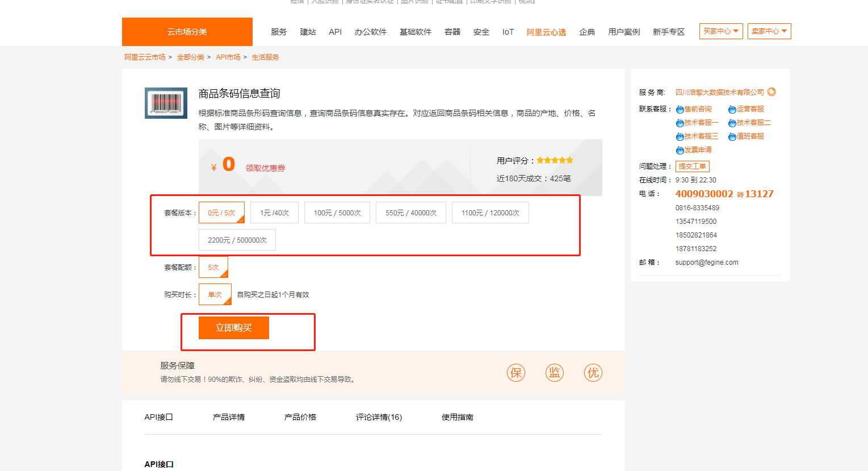This screenshot has width=868, height=471.
Task: Select the 1100元 / 120000次 package
Action: coord(490,212)
